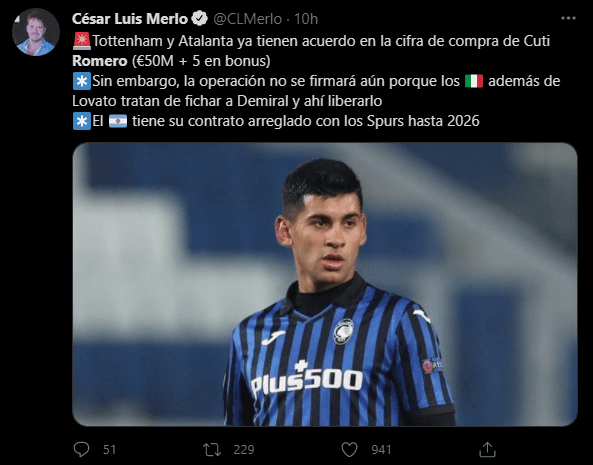The height and width of the screenshot is (465, 593).
Task: Click the red siren emoji
Action: (x=82, y=41)
